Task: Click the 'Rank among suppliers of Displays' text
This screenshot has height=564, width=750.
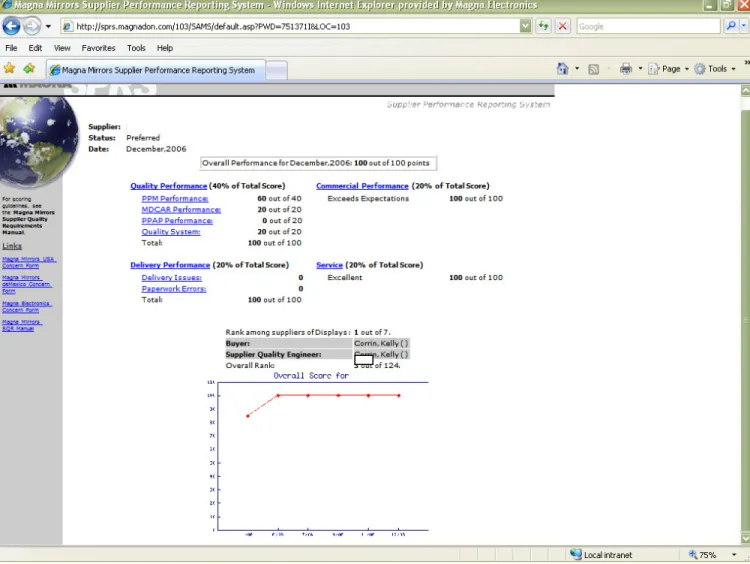Action: click(287, 332)
